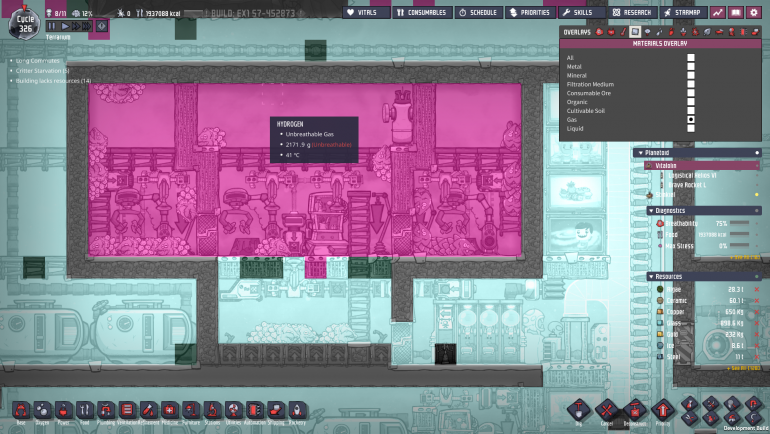Open the Plumbing build category
This screenshot has width=770, height=434.
[106, 409]
